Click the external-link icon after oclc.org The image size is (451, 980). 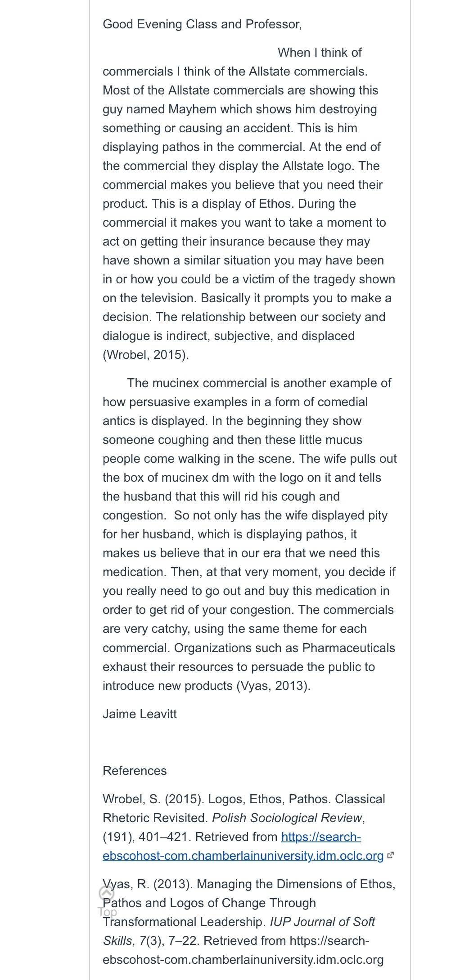(x=391, y=855)
